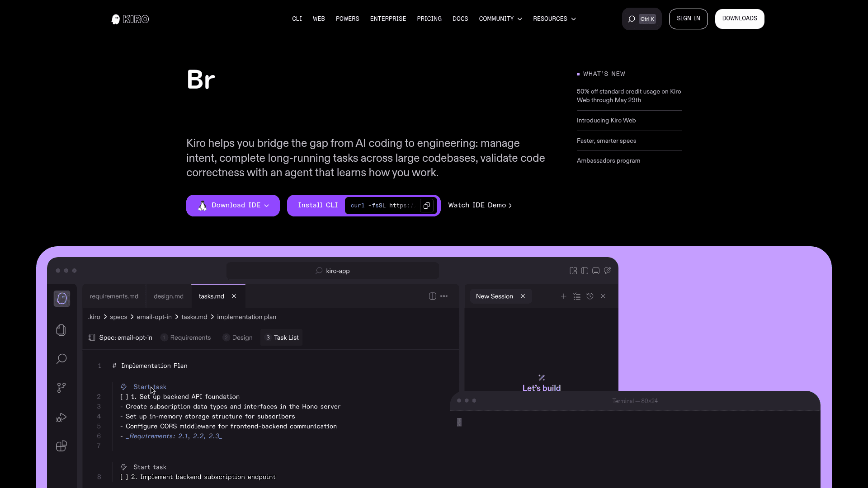The image size is (868, 488).
Task: Open the editor more actions ellipsis
Action: (x=444, y=296)
